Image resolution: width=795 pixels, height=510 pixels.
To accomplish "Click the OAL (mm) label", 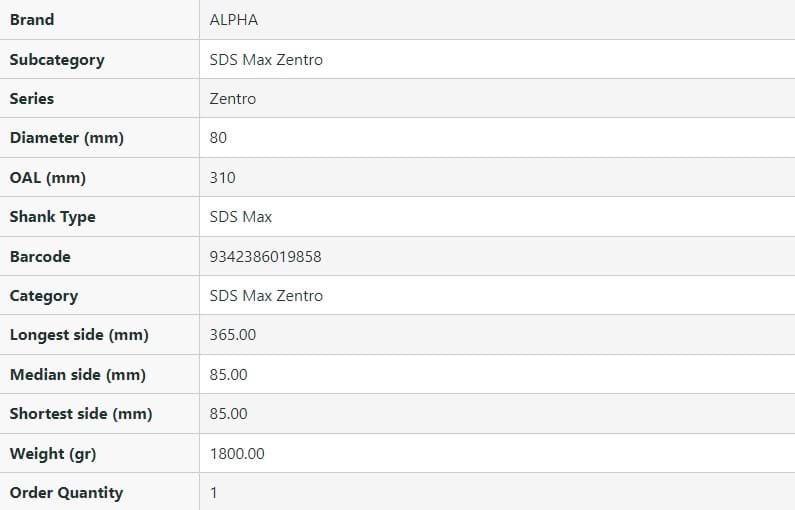I will tap(48, 178).
